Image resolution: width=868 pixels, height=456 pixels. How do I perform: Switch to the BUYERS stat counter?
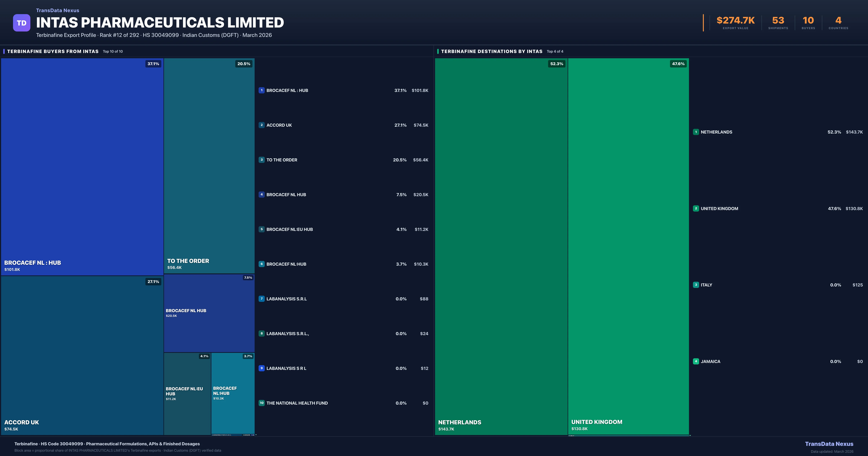coord(808,22)
